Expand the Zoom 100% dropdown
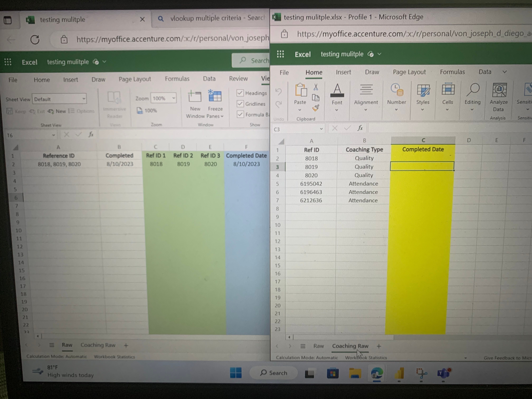Image resolution: width=532 pixels, height=399 pixels. pos(174,98)
